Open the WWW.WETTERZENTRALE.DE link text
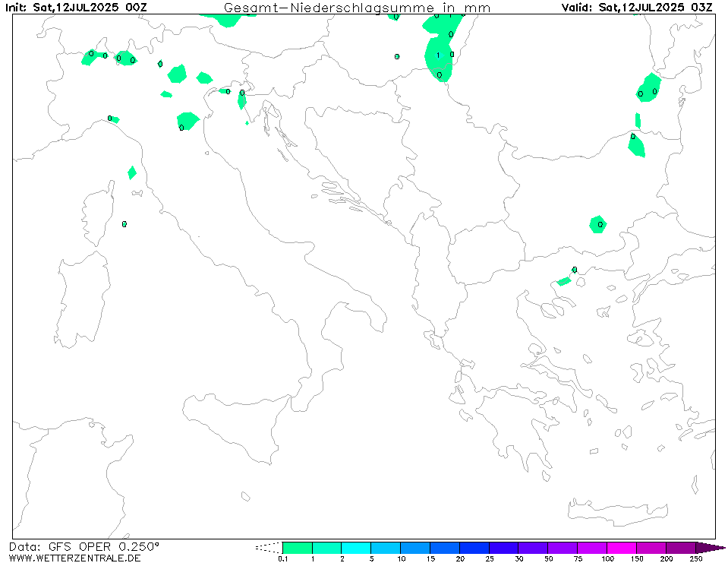Image resolution: width=728 pixels, height=563 pixels. click(x=74, y=558)
